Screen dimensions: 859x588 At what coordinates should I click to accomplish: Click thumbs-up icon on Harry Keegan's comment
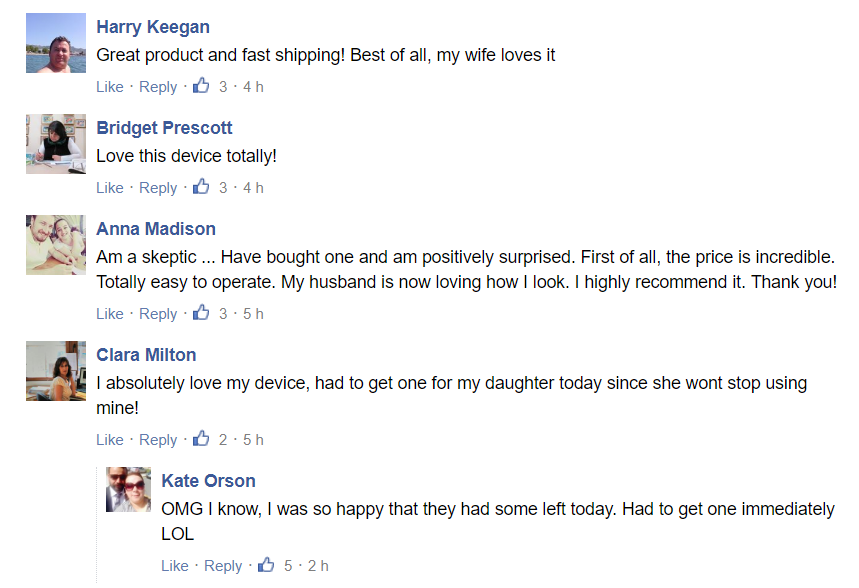click(201, 86)
